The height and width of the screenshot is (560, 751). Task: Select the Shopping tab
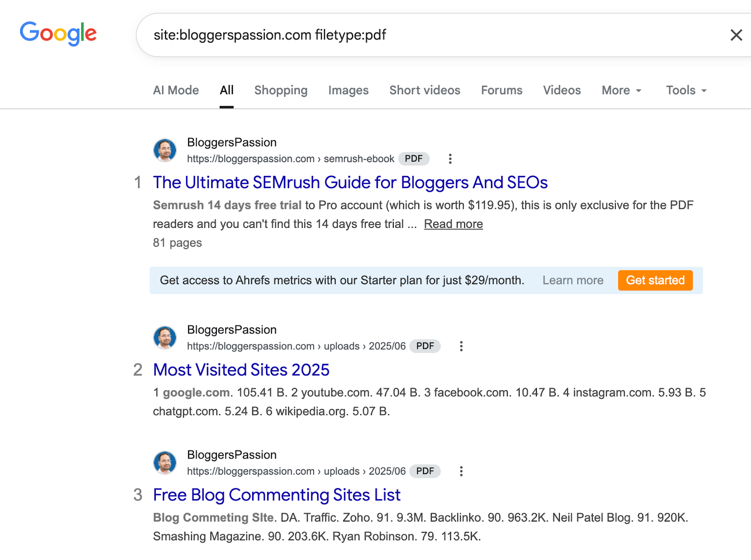(281, 91)
